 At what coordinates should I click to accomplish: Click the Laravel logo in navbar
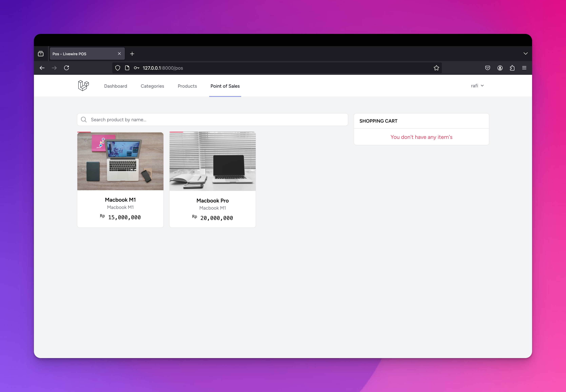coord(83,86)
